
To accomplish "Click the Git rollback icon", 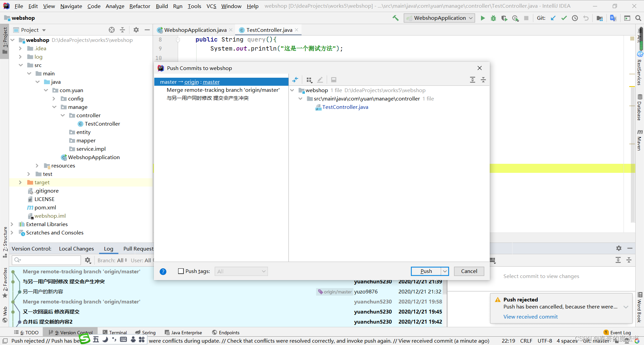I will click(x=586, y=18).
